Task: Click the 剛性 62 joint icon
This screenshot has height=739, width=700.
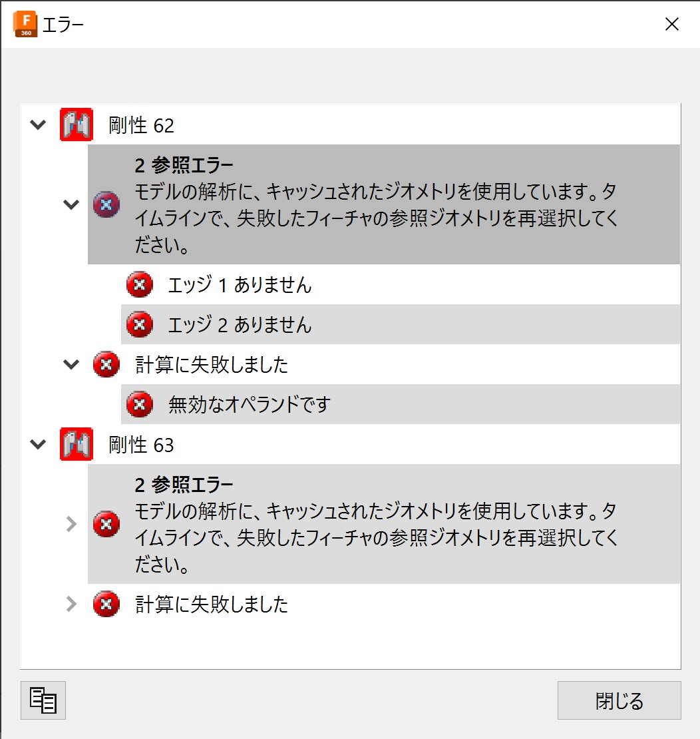Action: pyautogui.click(x=76, y=125)
